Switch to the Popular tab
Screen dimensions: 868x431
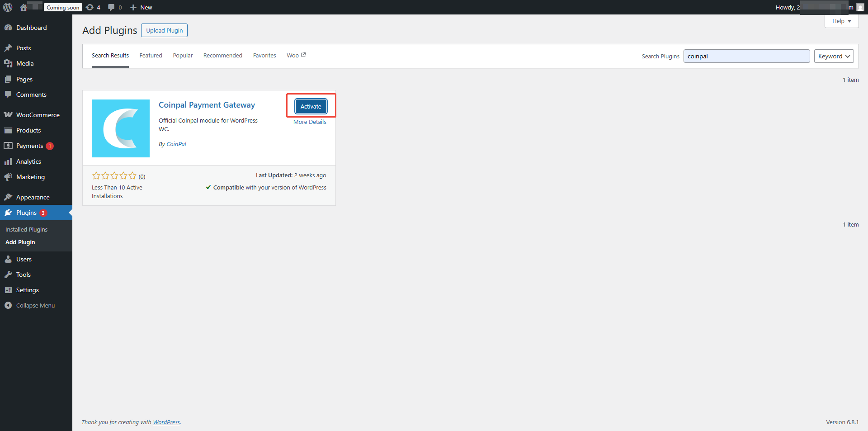click(183, 56)
